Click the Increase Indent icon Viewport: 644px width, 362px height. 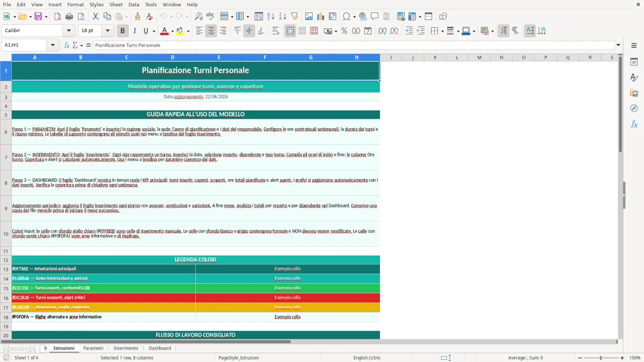409,31
